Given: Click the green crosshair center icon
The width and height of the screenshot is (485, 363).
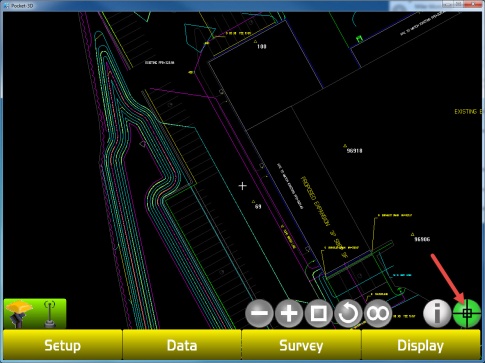Looking at the screenshot, I should tap(467, 313).
